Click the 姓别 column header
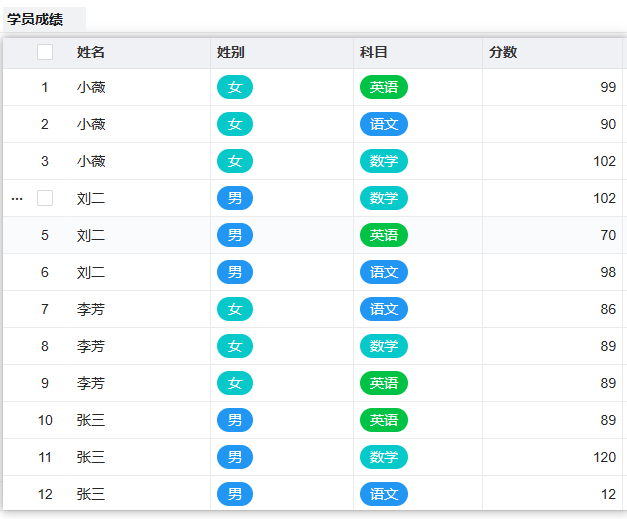627x519 pixels. (x=231, y=52)
